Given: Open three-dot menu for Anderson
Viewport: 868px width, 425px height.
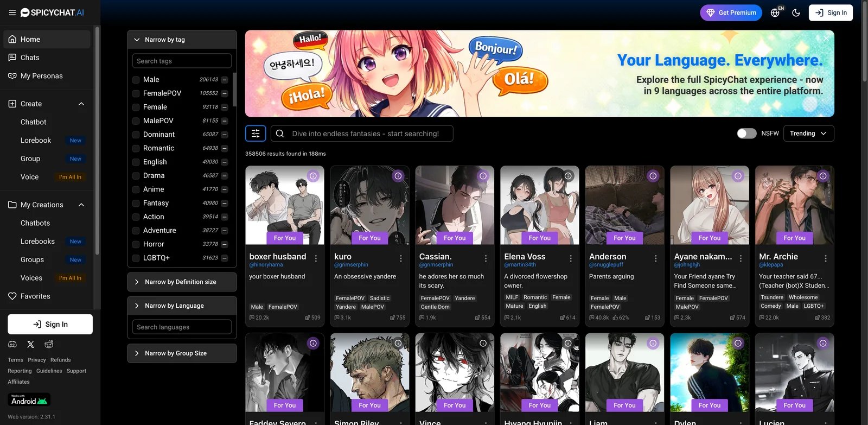Looking at the screenshot, I should (x=656, y=258).
